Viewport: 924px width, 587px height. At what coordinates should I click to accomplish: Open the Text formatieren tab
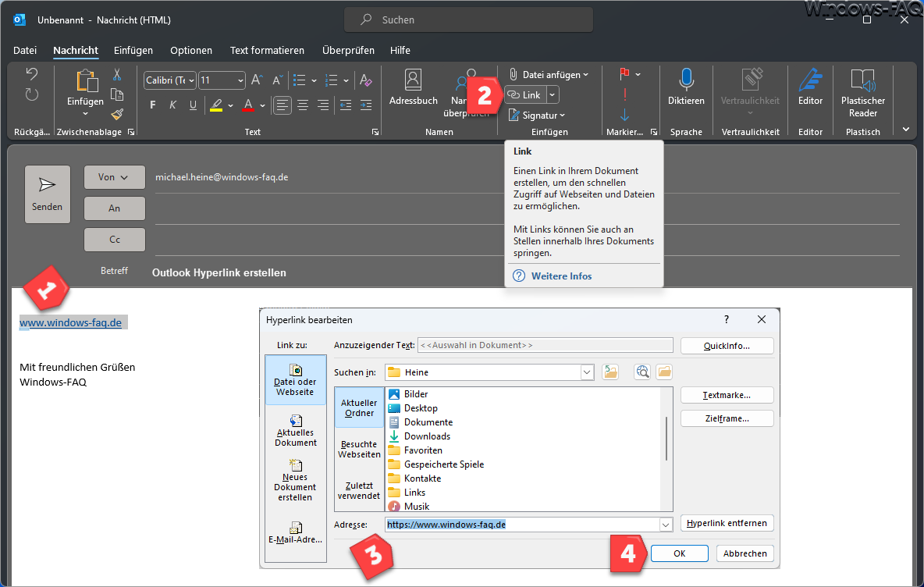pos(267,50)
